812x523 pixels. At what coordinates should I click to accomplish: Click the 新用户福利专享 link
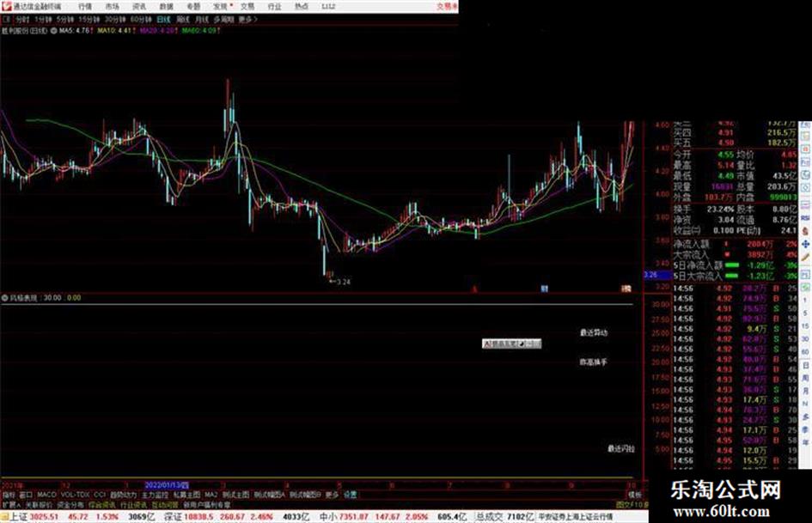click(x=207, y=504)
